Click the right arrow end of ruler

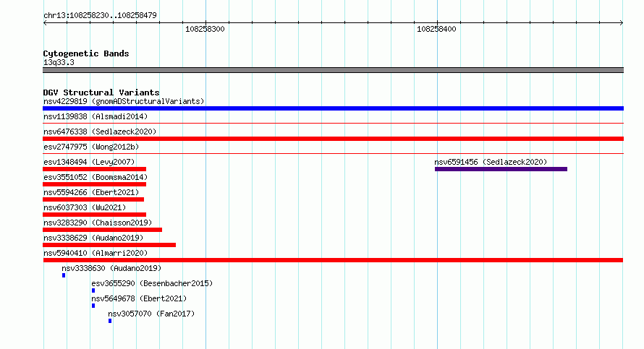click(x=622, y=23)
